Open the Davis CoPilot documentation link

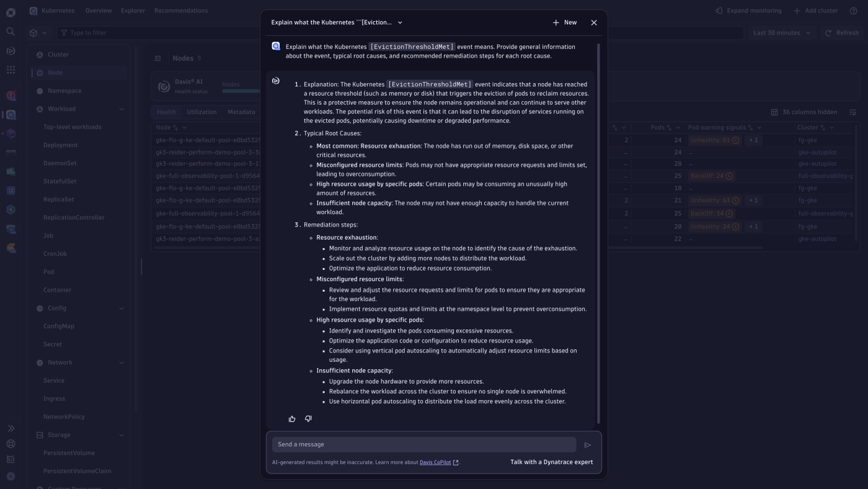click(439, 462)
